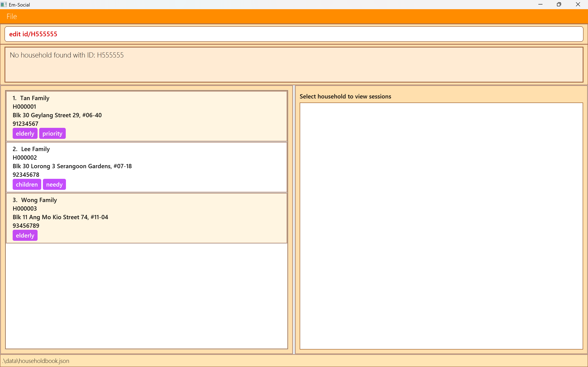
Task: Click the result message display box
Action: click(294, 65)
